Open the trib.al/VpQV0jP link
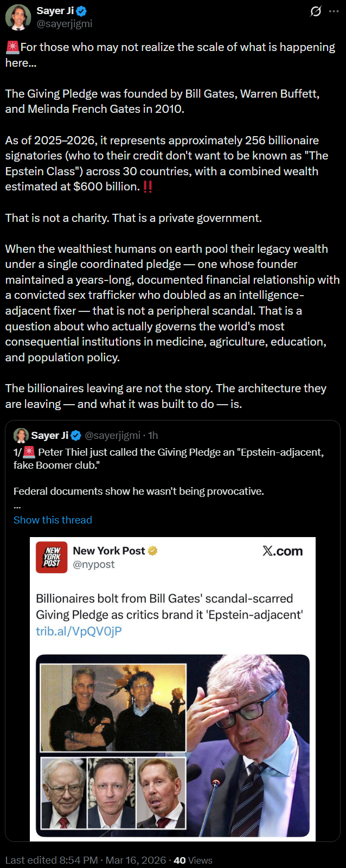346x868 pixels. click(79, 631)
